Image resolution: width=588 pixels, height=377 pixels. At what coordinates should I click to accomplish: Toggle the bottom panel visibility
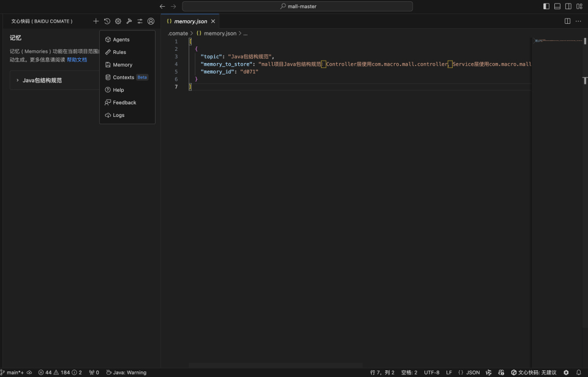tap(557, 6)
